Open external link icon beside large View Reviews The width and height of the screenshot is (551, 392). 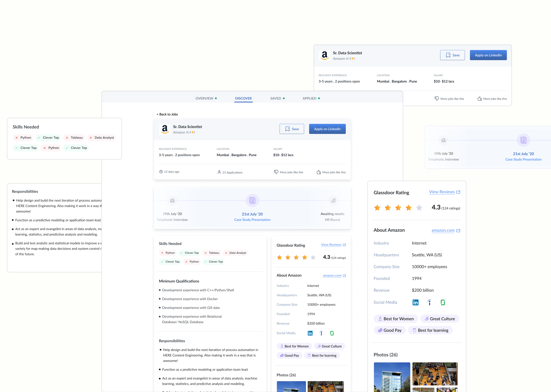(458, 192)
